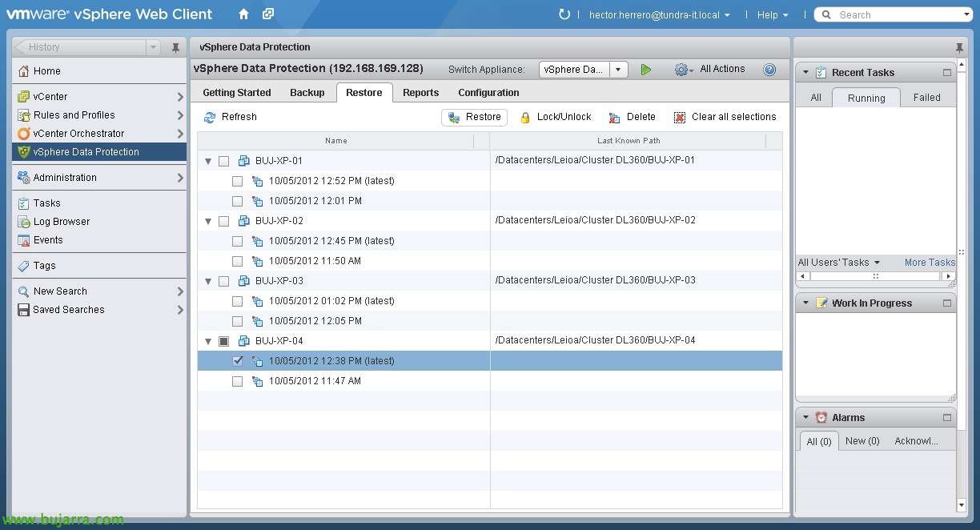Viewport: 980px width, 530px height.
Task: Maximize the Work In Progress panel
Action: [x=947, y=303]
